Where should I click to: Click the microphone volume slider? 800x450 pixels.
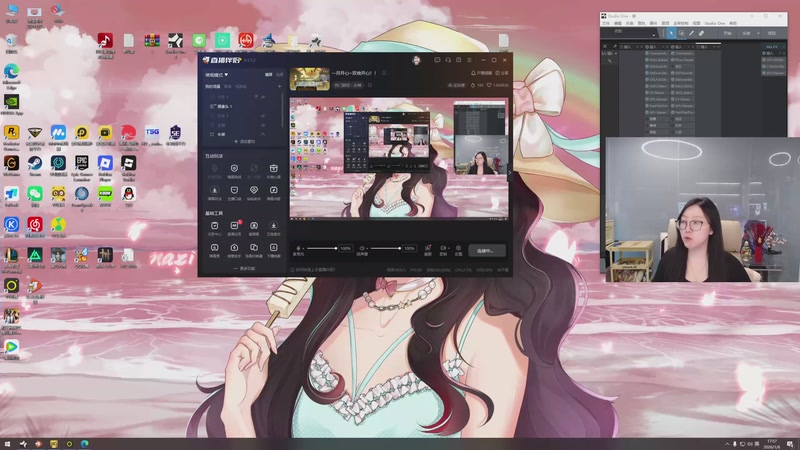tap(321, 248)
